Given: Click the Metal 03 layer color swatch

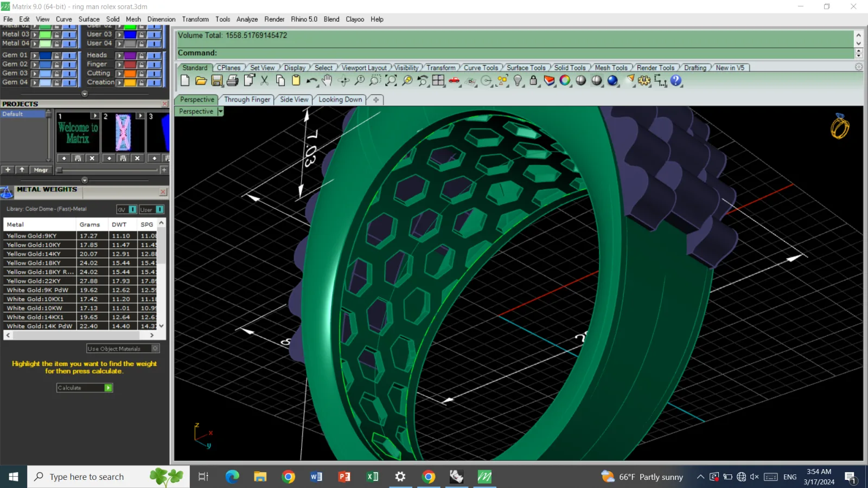Looking at the screenshot, I should click(x=46, y=34).
